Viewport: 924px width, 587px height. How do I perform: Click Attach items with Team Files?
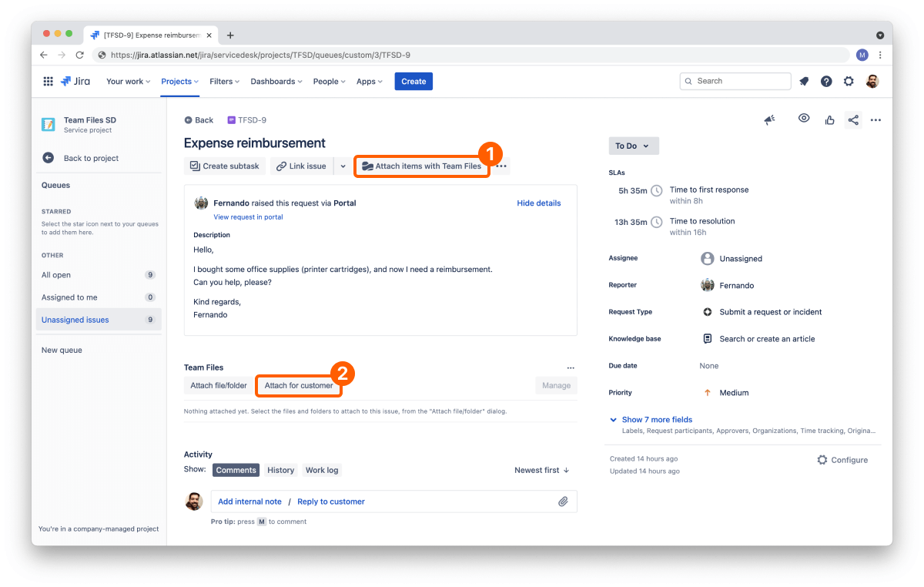pos(421,166)
